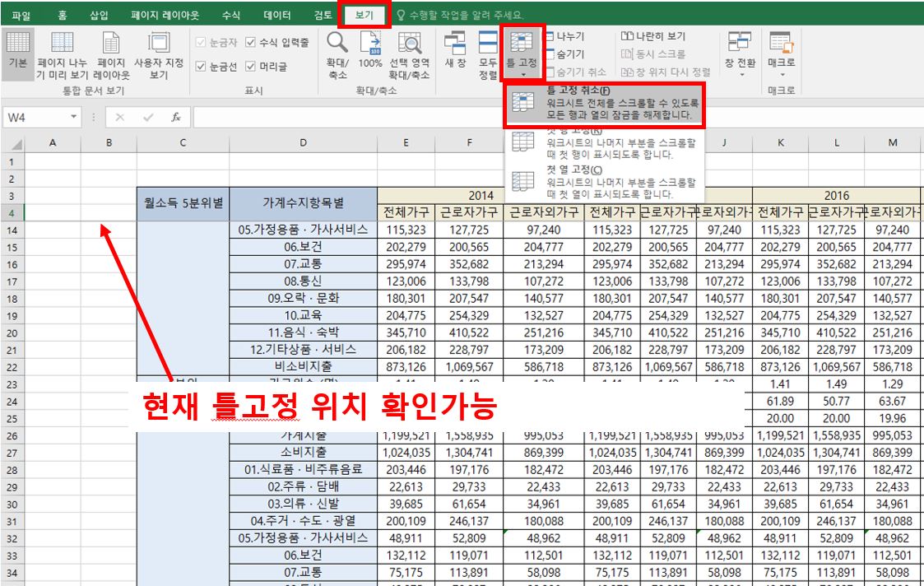The image size is (924, 586).
Task: Click the 창 전환 icon
Action: click(740, 43)
